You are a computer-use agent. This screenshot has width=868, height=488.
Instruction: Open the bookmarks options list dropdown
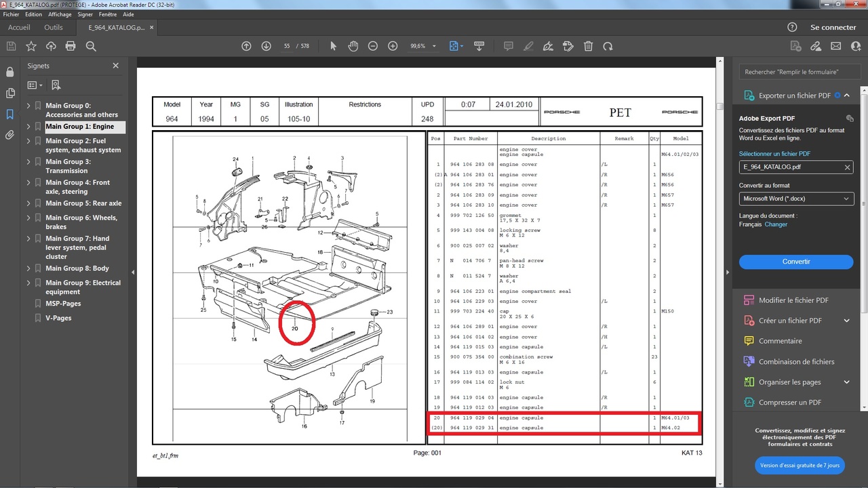[x=35, y=85]
